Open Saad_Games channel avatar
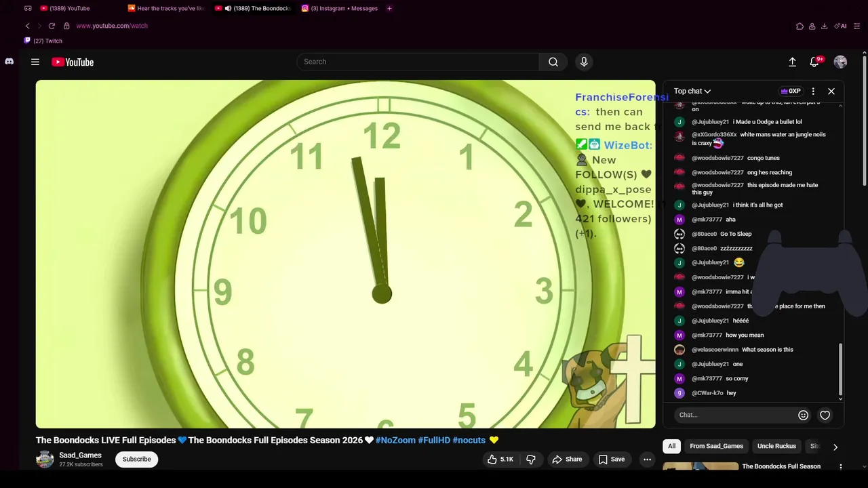The height and width of the screenshot is (488, 868). 45,459
